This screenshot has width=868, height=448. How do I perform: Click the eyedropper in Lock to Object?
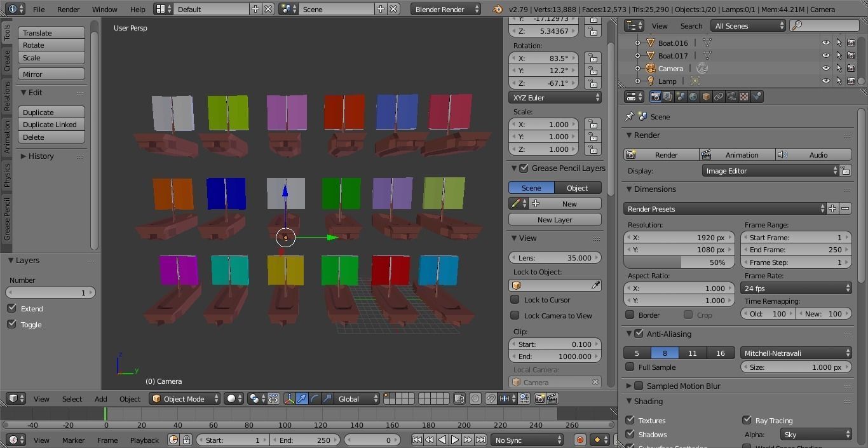pyautogui.click(x=595, y=286)
